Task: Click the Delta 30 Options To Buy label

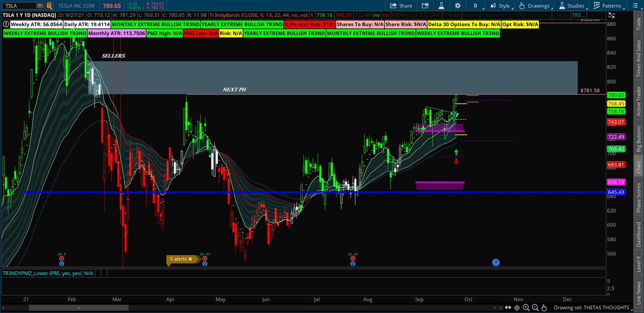Action: [464, 25]
